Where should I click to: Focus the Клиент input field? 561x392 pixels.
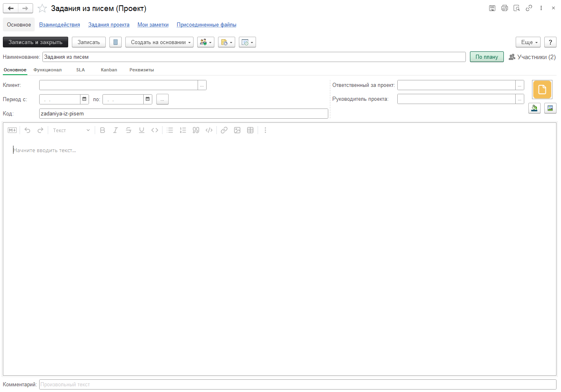click(x=119, y=85)
